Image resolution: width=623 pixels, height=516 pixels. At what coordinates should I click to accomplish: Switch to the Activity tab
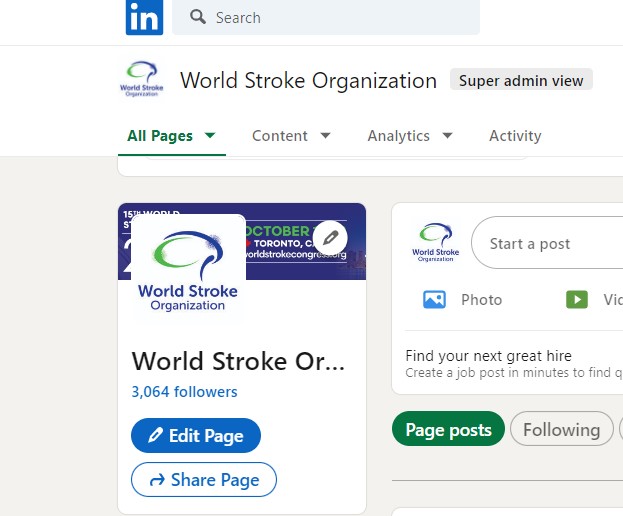coord(514,136)
